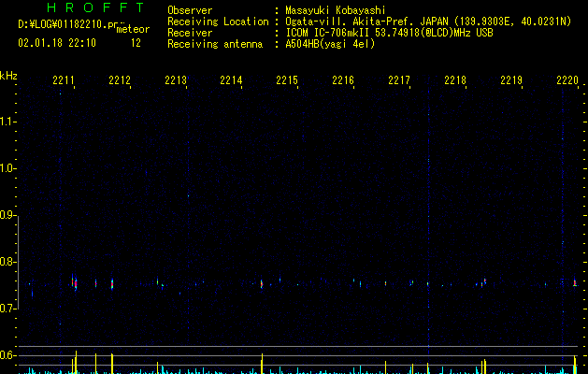Click the 1.1 kHz frequency label
The width and height of the screenshot is (588, 374).
point(7,122)
